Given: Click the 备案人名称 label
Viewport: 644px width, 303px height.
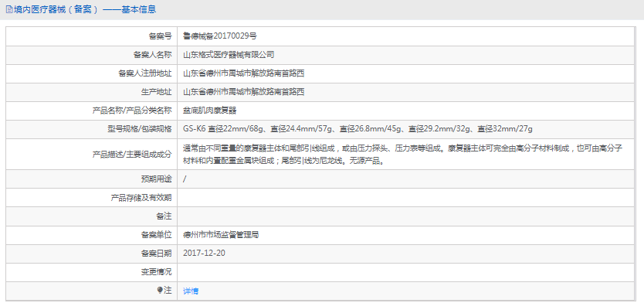Looking at the screenshot, I should (153, 55).
